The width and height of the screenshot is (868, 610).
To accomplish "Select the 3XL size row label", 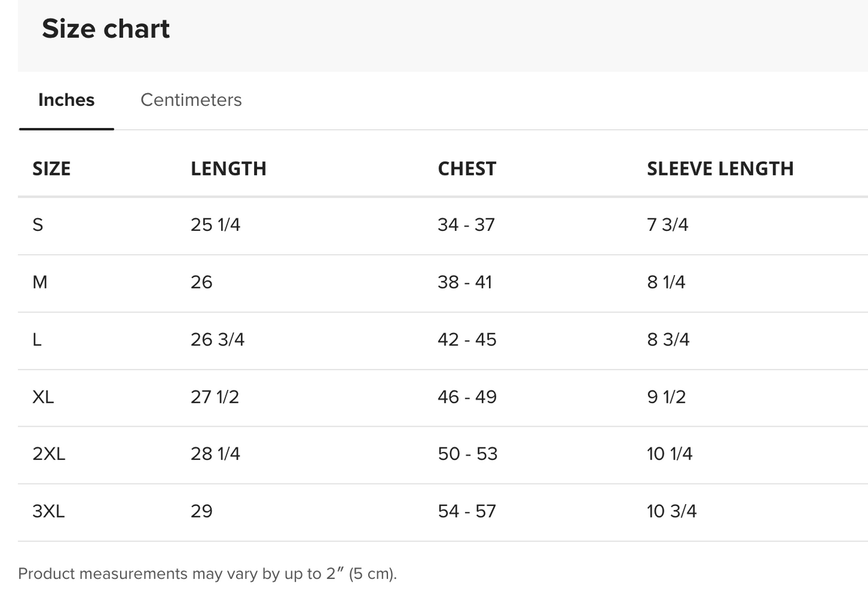I will (x=49, y=511).
